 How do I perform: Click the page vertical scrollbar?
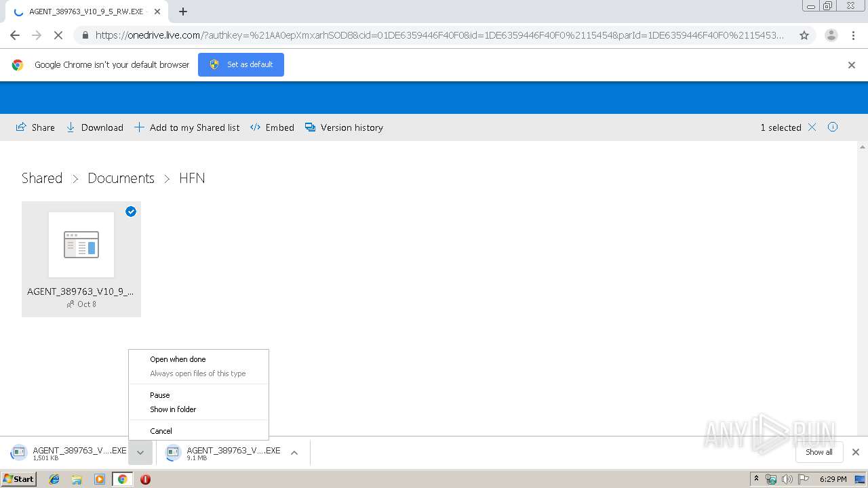tap(863, 288)
